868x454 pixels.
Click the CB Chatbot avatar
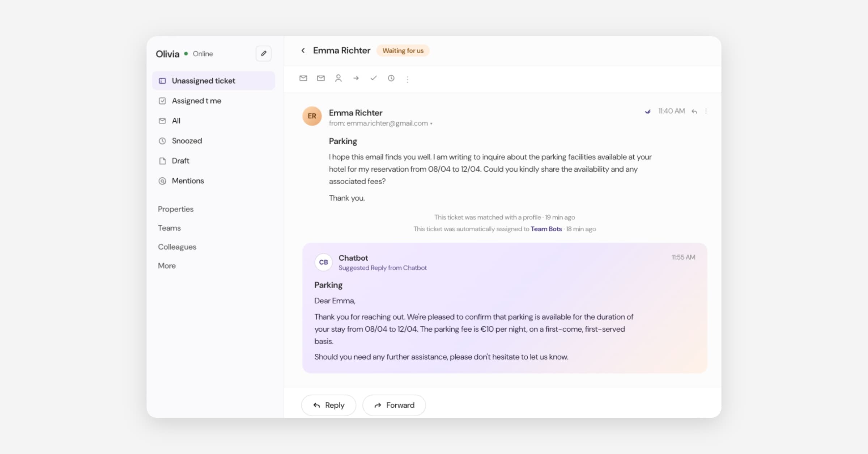(324, 262)
